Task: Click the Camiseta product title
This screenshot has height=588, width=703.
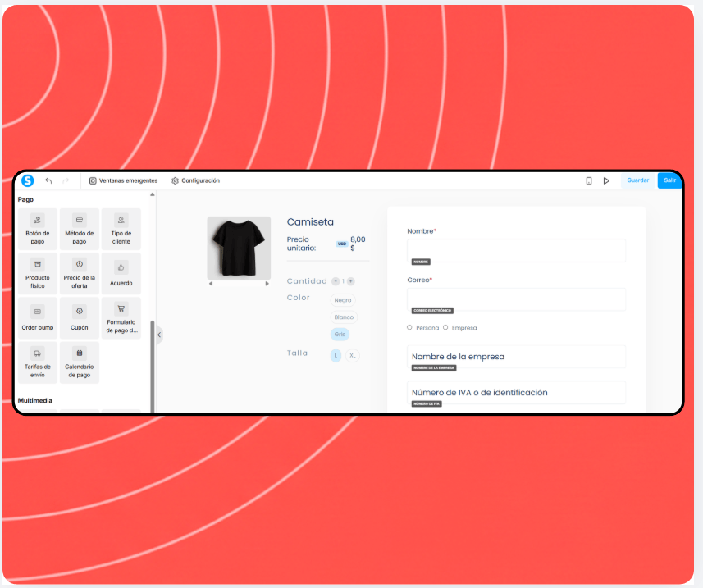Action: tap(310, 222)
